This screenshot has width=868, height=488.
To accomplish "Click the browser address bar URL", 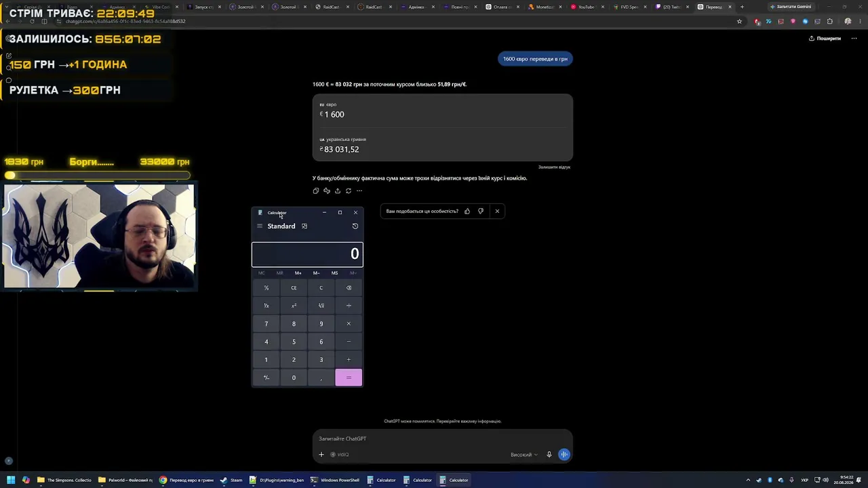I will point(125,21).
